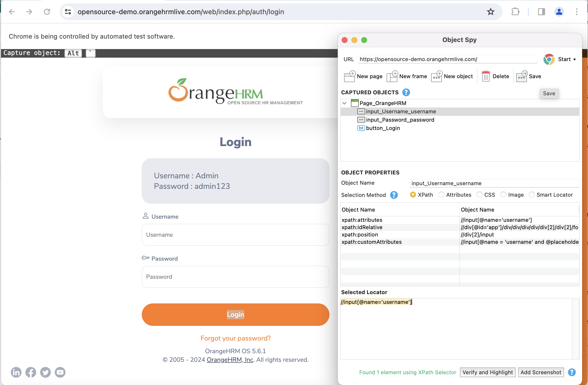Click the orange Login button
Image resolution: width=588 pixels, height=385 pixels.
[x=235, y=314]
